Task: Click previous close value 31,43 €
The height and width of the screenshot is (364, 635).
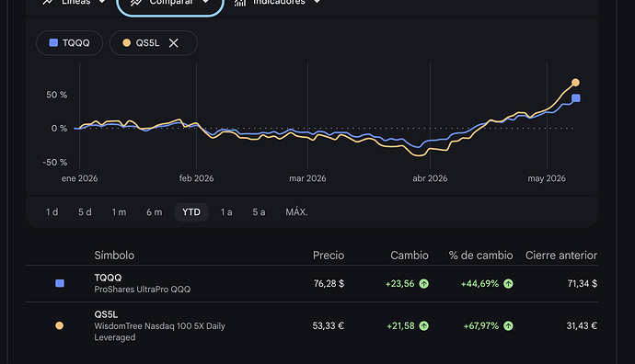Action: (582, 325)
